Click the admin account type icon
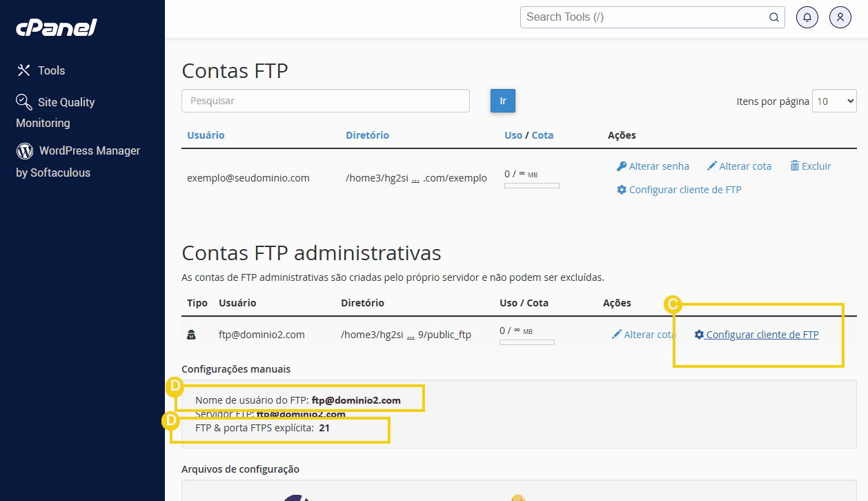 click(x=192, y=335)
